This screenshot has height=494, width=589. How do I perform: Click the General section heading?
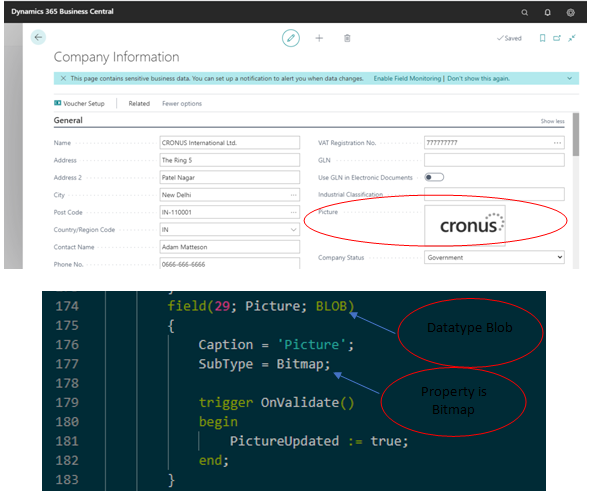coord(68,120)
